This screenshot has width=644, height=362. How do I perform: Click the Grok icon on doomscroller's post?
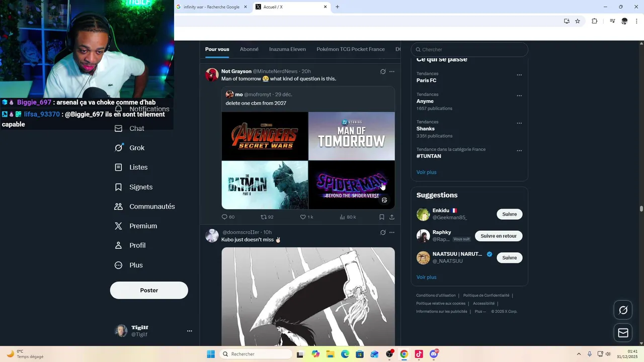383,232
